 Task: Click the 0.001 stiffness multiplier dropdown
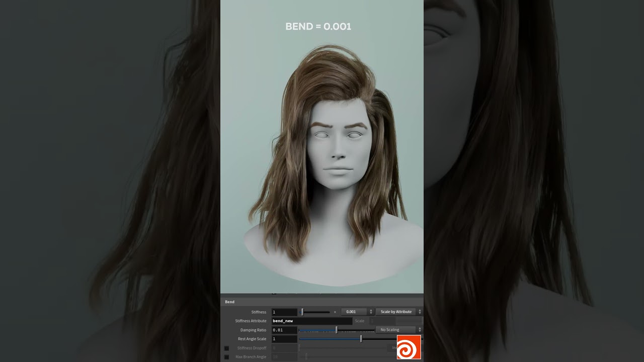[x=357, y=312]
